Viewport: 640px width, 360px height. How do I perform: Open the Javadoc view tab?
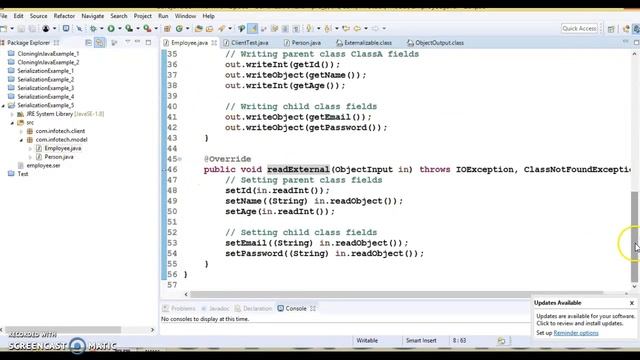(216, 309)
